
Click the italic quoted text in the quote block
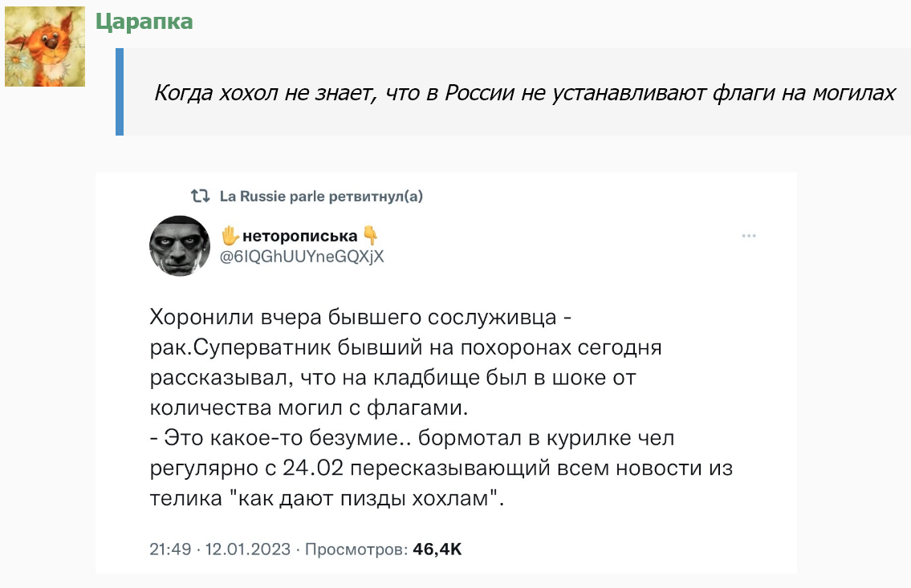pos(524,93)
